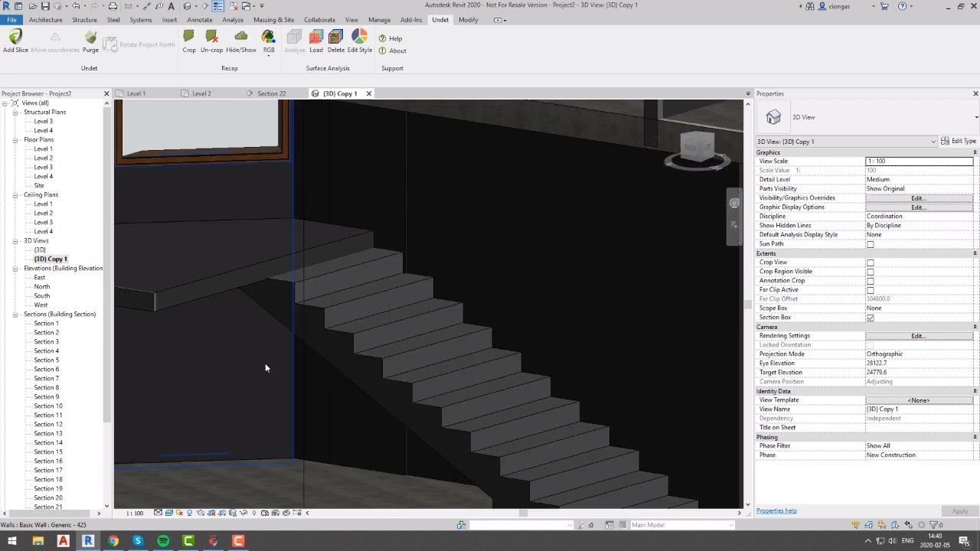Image resolution: width=980 pixels, height=551 pixels.
Task: Switch to the Collaborate ribbon tab
Action: click(319, 20)
